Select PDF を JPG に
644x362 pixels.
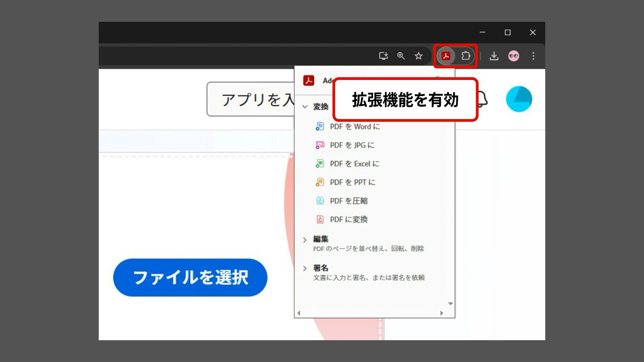352,145
